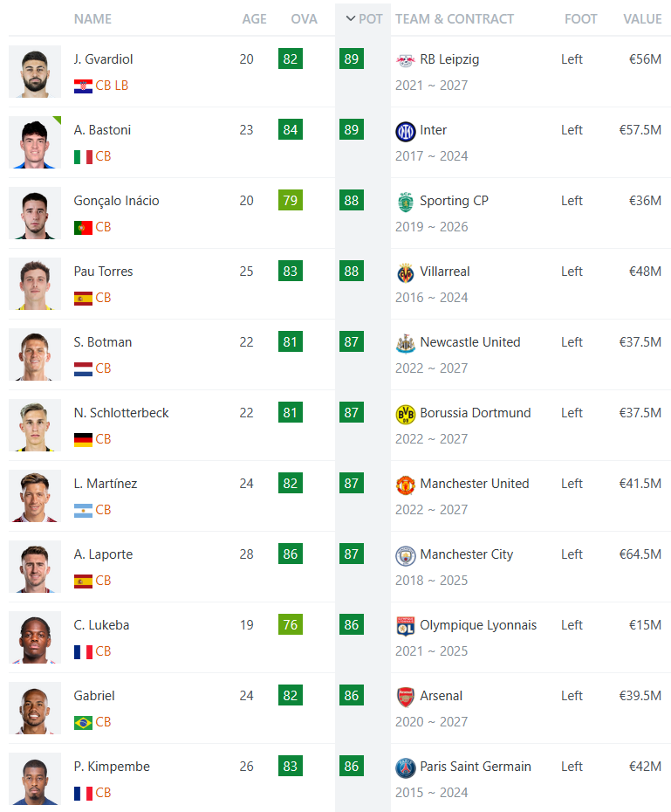
Task: Click the Arsenal club crest
Action: (x=405, y=697)
